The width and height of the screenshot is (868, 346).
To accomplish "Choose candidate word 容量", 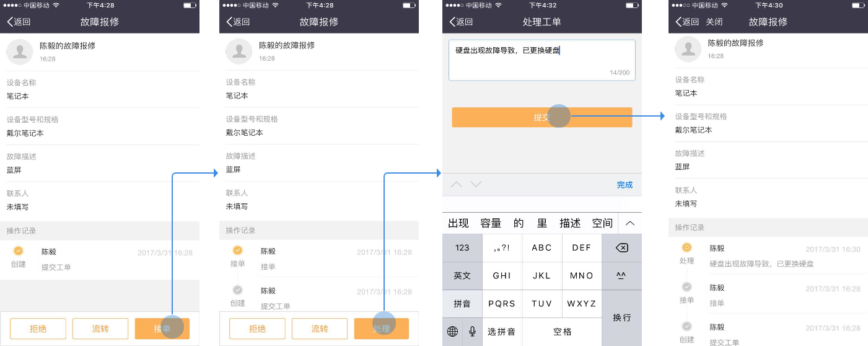I will [491, 223].
